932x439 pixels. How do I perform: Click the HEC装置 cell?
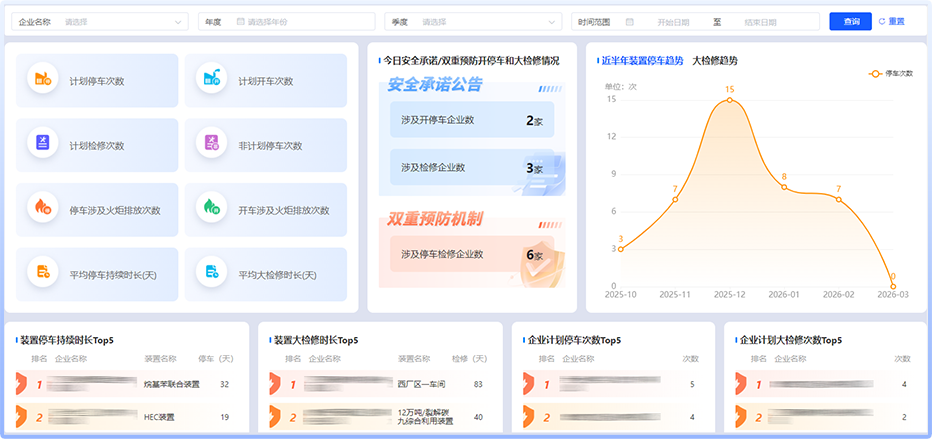[x=159, y=417]
